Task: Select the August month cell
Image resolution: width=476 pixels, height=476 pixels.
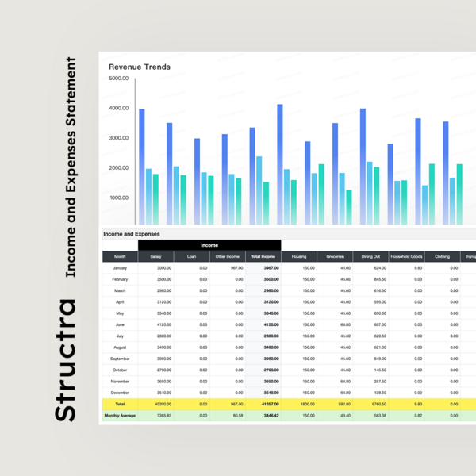Action: 120,347
